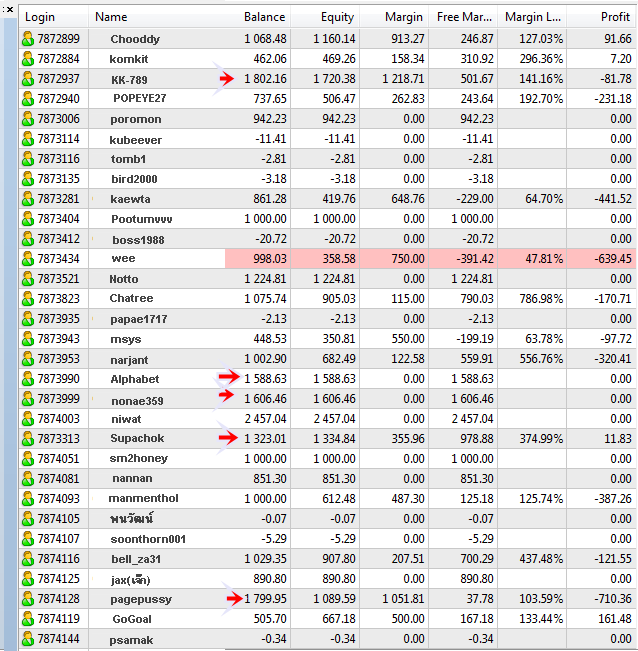This screenshot has width=638, height=651.
Task: Click the name bell_za31
Action: click(136, 559)
